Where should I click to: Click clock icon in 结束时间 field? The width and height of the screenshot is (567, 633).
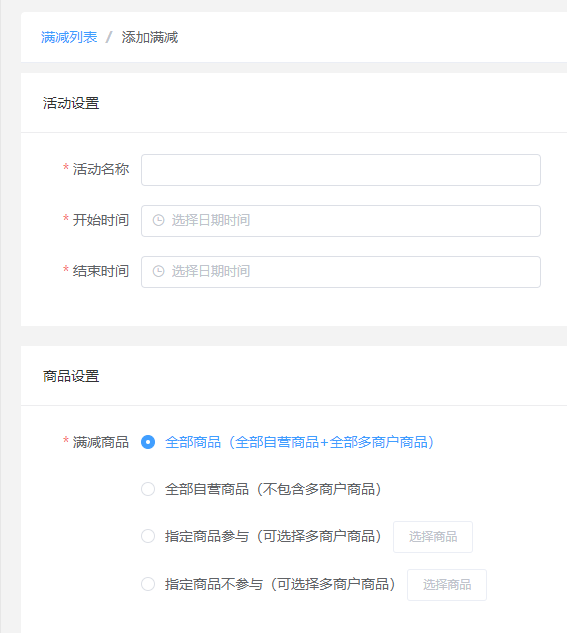click(158, 271)
